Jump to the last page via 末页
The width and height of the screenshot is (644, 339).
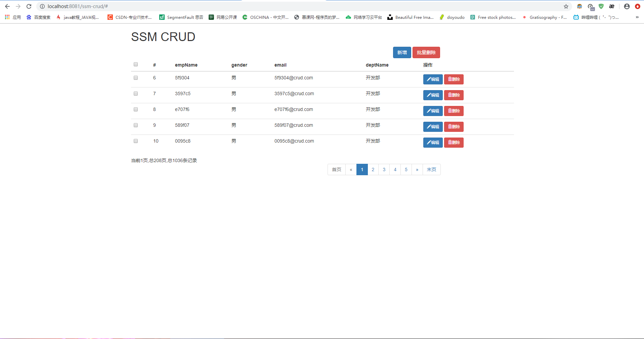coord(432,169)
